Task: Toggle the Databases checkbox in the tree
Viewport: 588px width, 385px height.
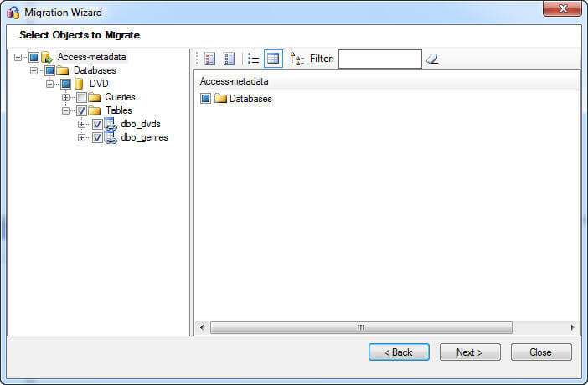Action: (x=49, y=70)
